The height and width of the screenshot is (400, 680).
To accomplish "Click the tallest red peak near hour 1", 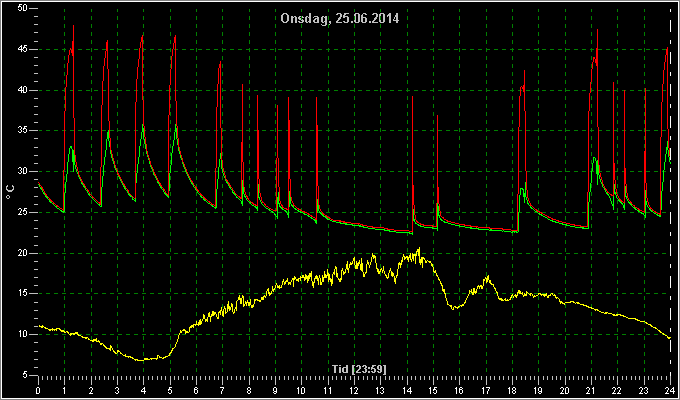I will click(x=73, y=26).
